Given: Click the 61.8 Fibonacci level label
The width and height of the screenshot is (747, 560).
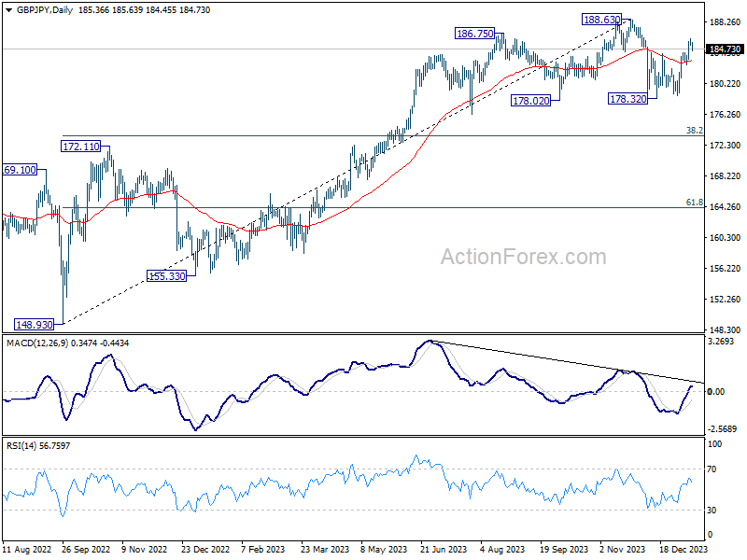Looking at the screenshot, I should [x=694, y=203].
